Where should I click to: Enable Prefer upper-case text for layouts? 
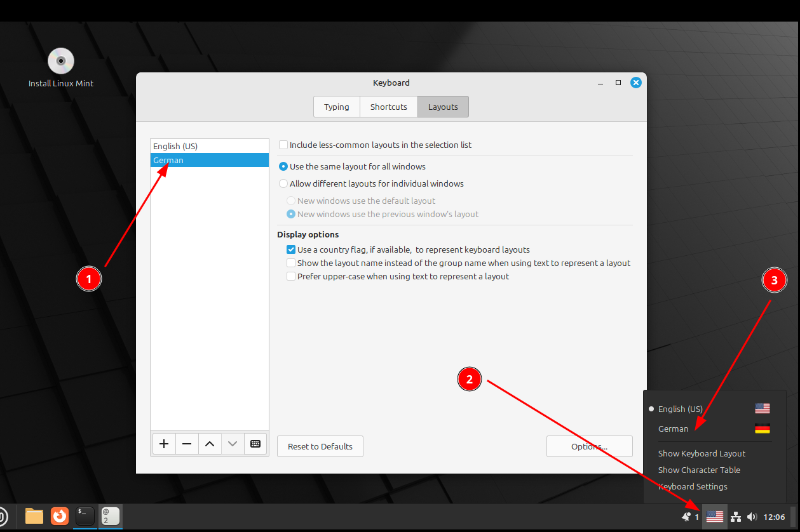(x=291, y=276)
